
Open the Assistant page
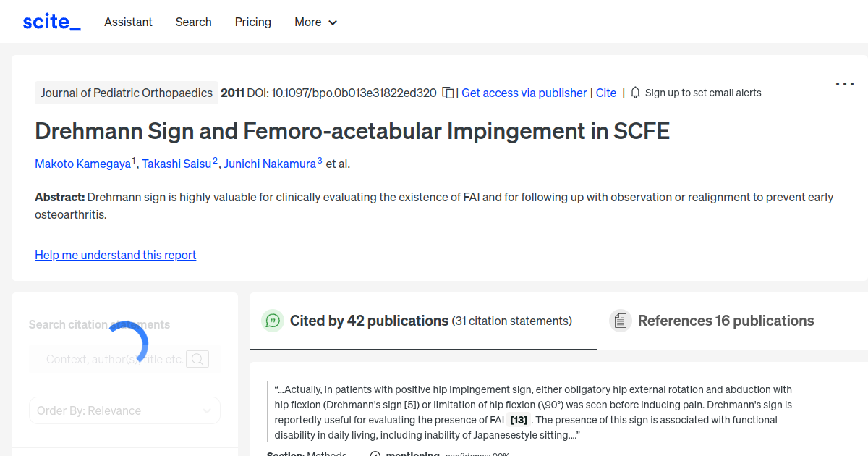(x=128, y=22)
